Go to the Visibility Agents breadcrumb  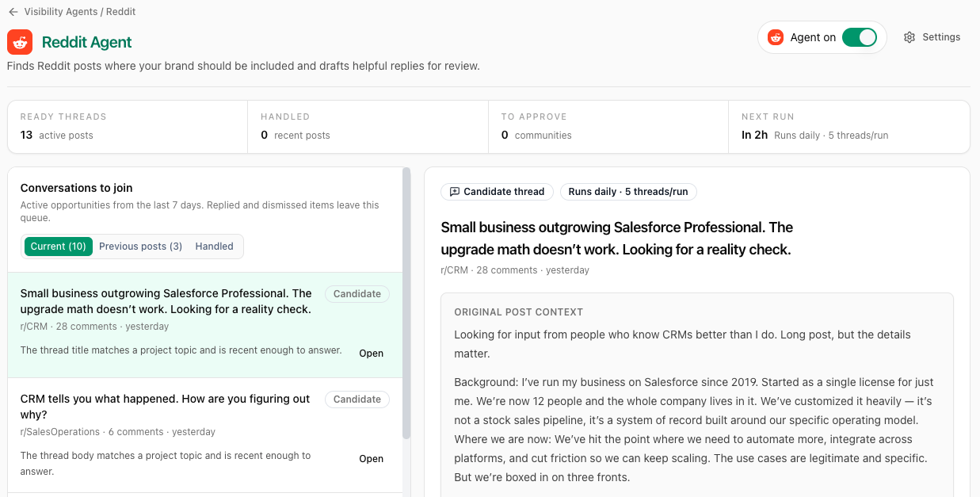tap(60, 12)
